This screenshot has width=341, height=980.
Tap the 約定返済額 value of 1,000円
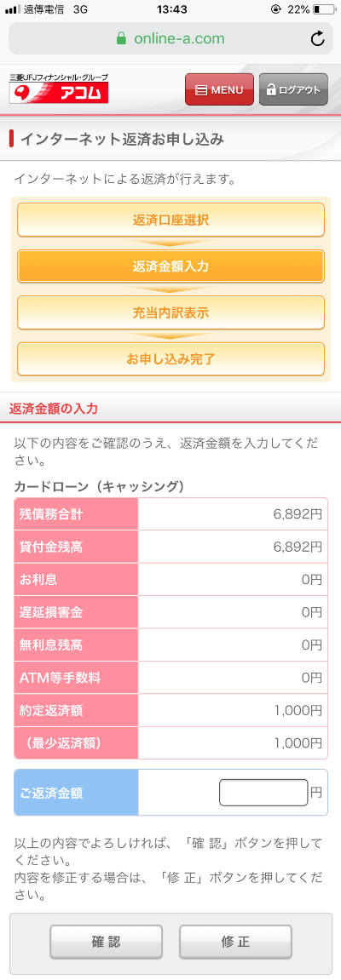click(x=298, y=710)
